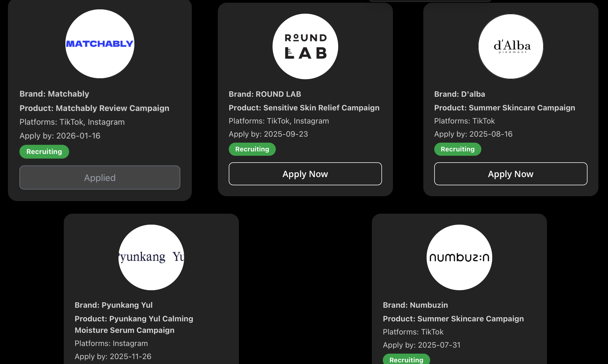
Task: Click ROUND LAB's Recruiting status badge
Action: 252,149
